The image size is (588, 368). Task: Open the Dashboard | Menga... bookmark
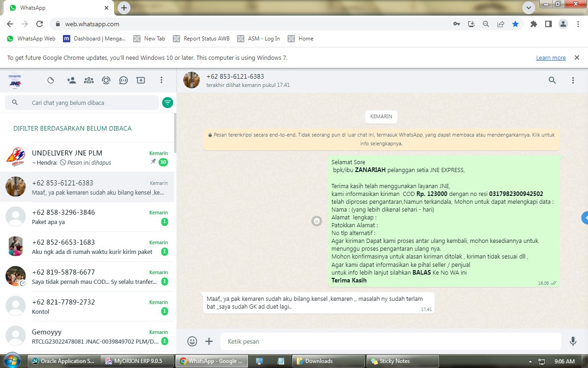pos(95,39)
